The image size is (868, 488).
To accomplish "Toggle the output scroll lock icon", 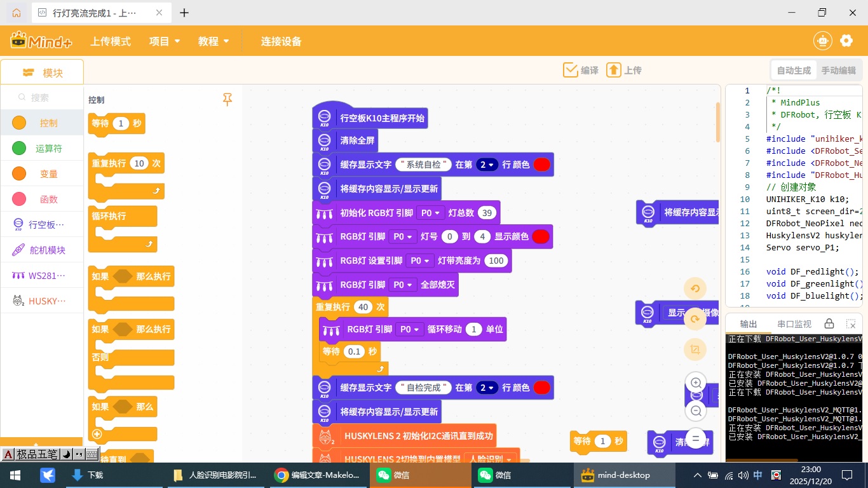I will click(x=829, y=324).
